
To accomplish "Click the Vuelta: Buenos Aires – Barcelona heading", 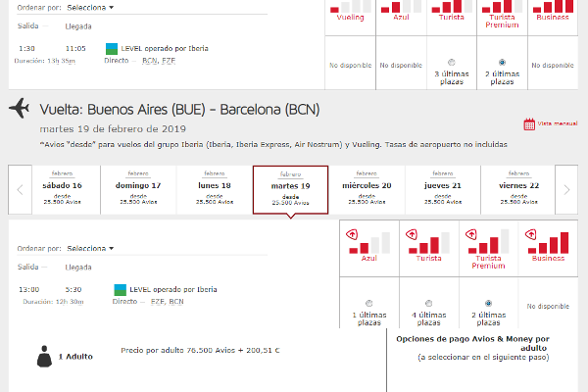I will pyautogui.click(x=179, y=110).
